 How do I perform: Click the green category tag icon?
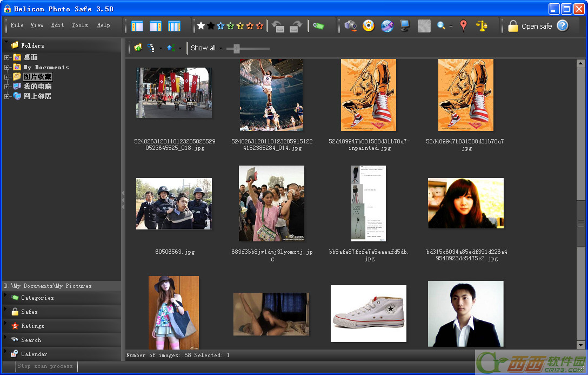click(318, 26)
